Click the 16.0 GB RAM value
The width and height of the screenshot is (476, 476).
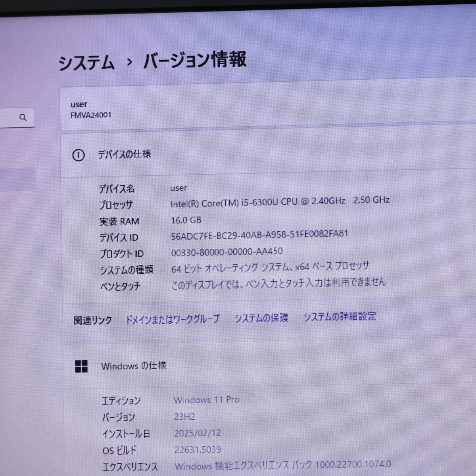186,220
